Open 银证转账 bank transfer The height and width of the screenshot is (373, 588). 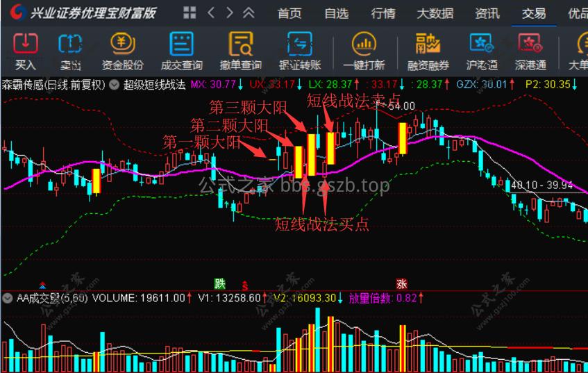point(300,51)
